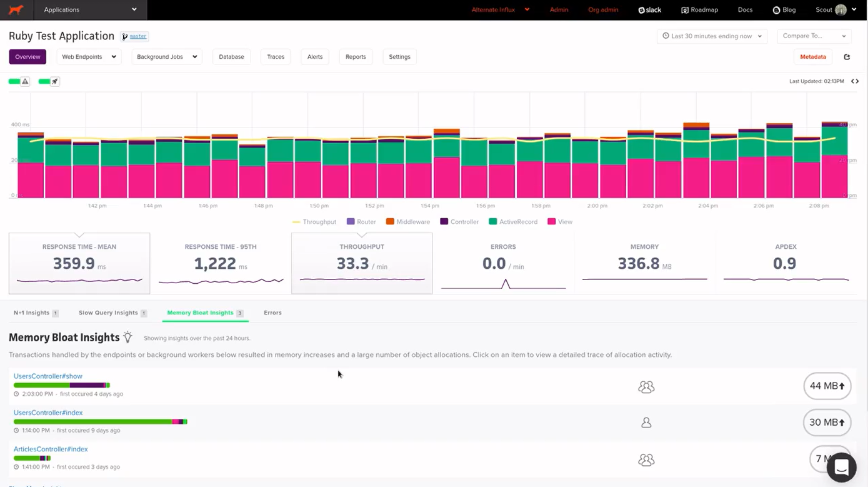Expand the Alternate Influx dropdown
The height and width of the screenshot is (487, 868).
click(x=501, y=10)
